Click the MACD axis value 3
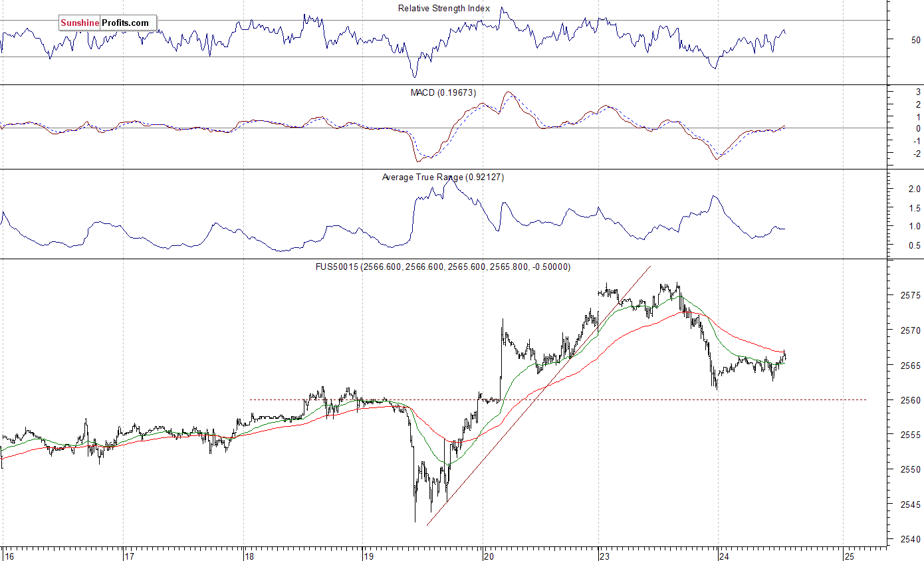This screenshot has height=561, width=924. (918, 92)
